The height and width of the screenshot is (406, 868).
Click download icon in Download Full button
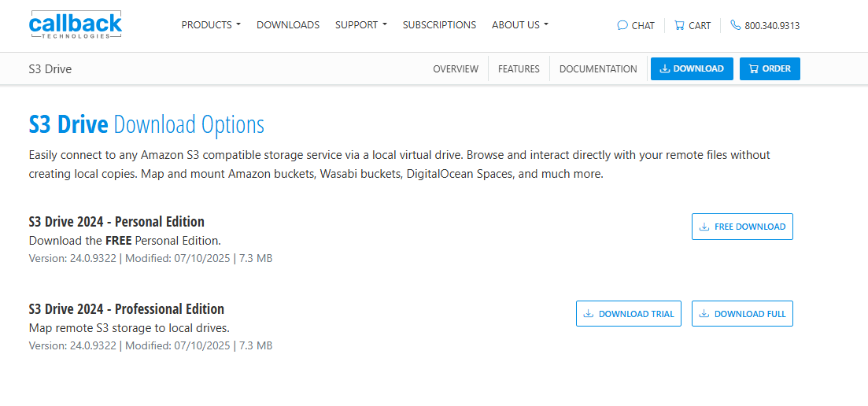704,314
